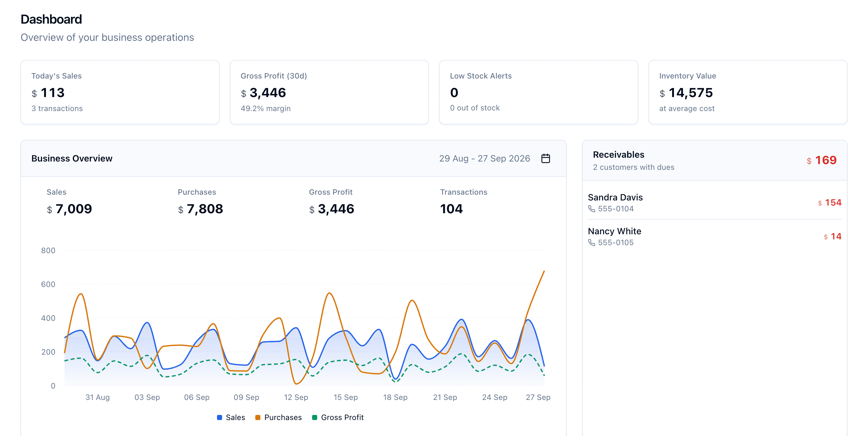Image resolution: width=868 pixels, height=436 pixels.
Task: Click the Transactions count 104
Action: coord(451,209)
